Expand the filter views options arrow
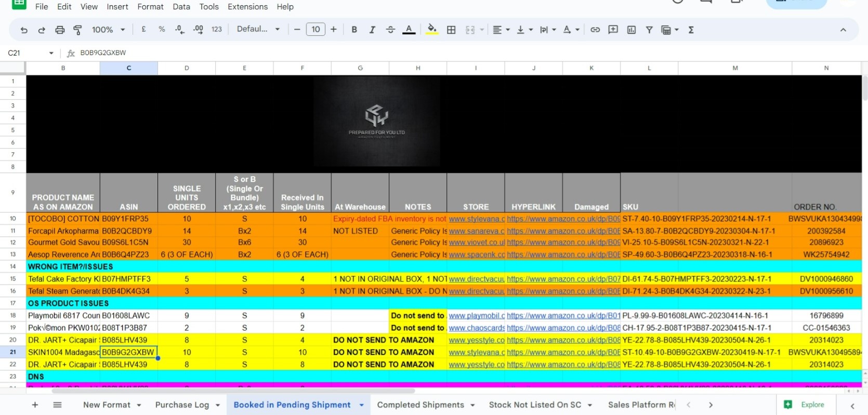Viewport: 868px width, 415px height. pyautogui.click(x=677, y=30)
